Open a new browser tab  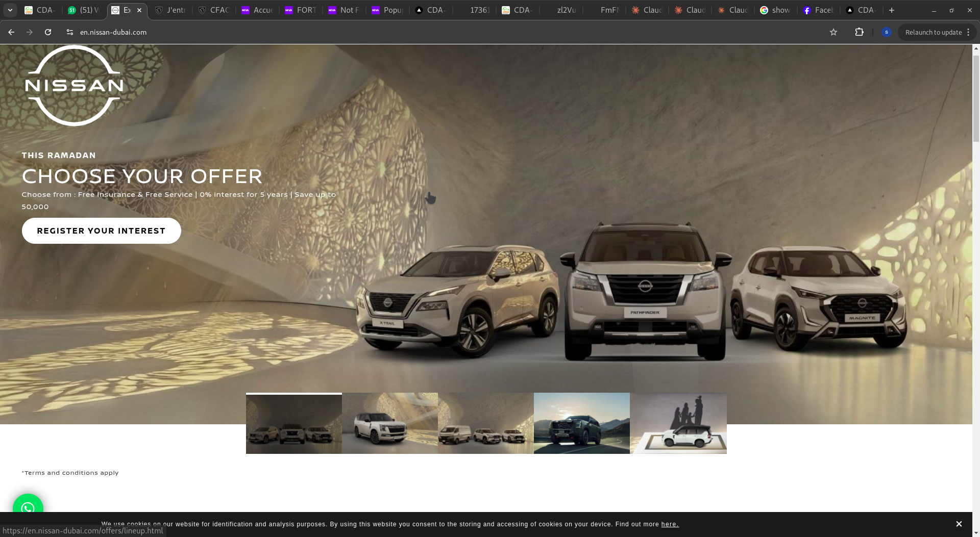[892, 10]
